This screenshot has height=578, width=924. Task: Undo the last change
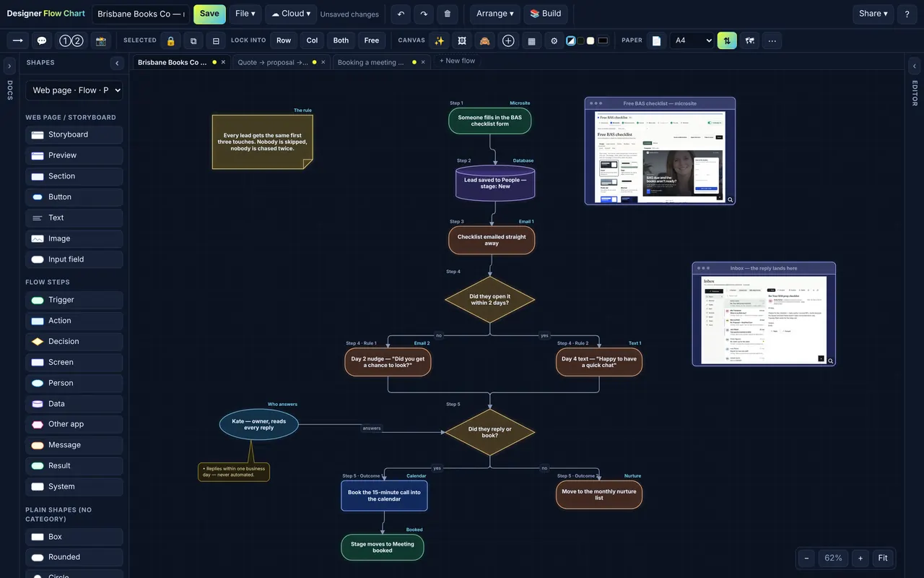click(401, 14)
